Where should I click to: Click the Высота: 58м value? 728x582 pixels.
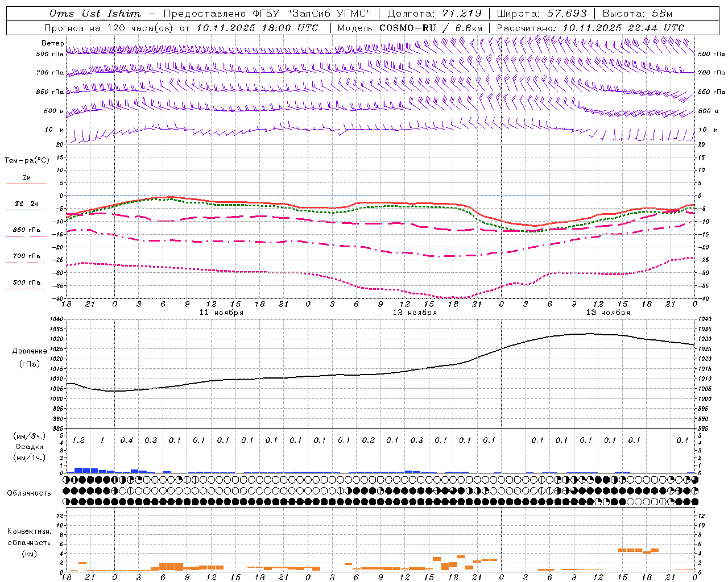637,14
